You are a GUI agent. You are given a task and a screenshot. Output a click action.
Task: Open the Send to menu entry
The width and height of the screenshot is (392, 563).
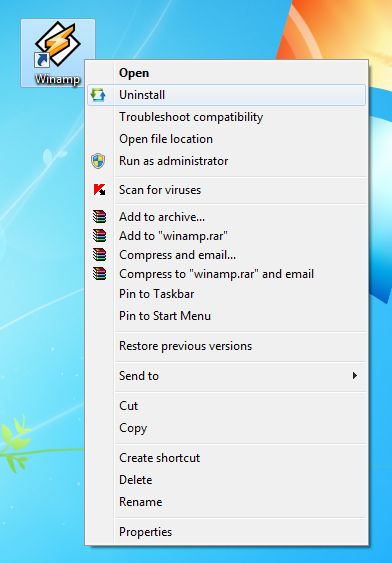(x=227, y=376)
